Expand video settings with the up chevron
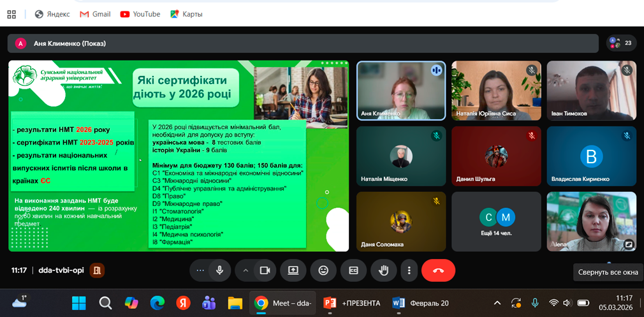644x317 pixels. 245,270
